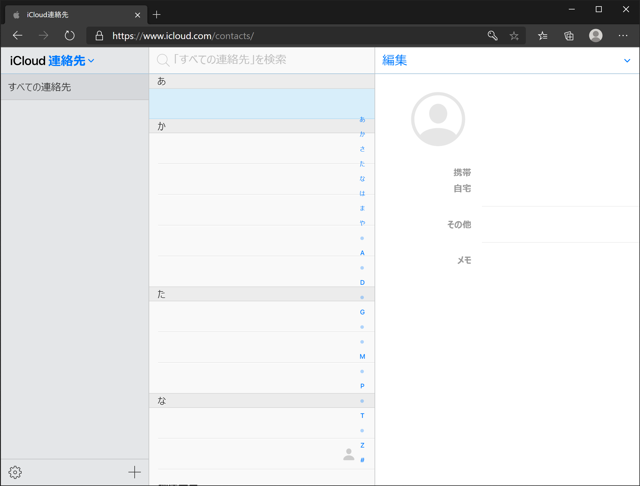Jump to M in the index bar
The height and width of the screenshot is (486, 640).
click(x=362, y=357)
